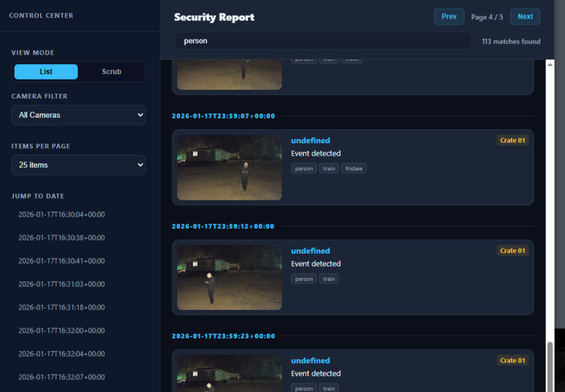Jump to date 2026-01-17T16:32:07+00:00
565x392 pixels.
click(x=62, y=377)
